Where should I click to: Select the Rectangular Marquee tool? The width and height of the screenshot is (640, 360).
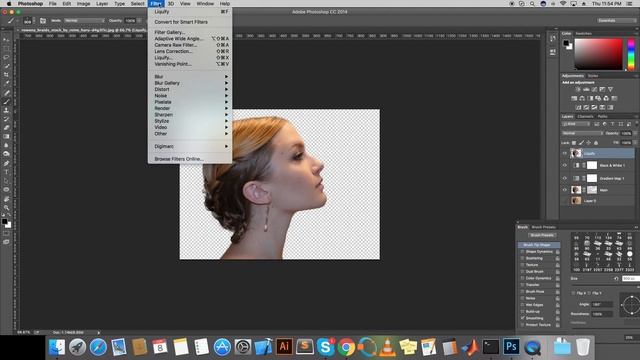tap(6, 48)
